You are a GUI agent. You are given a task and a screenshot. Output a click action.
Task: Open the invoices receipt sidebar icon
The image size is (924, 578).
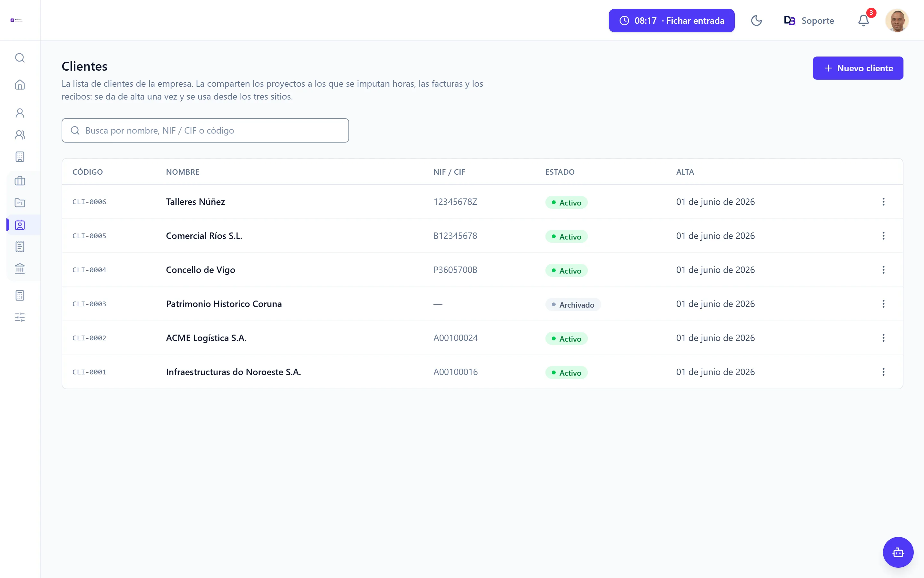point(20,247)
